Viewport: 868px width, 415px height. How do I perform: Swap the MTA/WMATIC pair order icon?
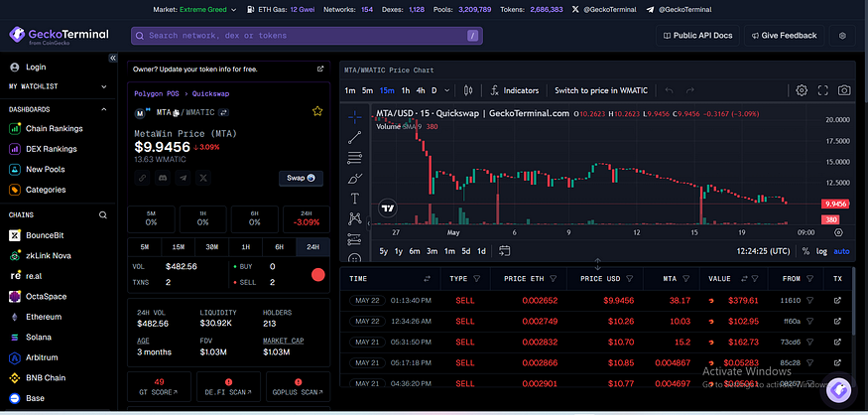pyautogui.click(x=224, y=112)
